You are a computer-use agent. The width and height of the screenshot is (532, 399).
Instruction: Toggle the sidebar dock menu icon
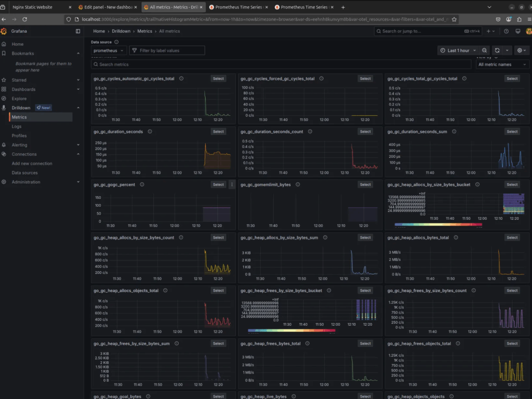(x=78, y=31)
